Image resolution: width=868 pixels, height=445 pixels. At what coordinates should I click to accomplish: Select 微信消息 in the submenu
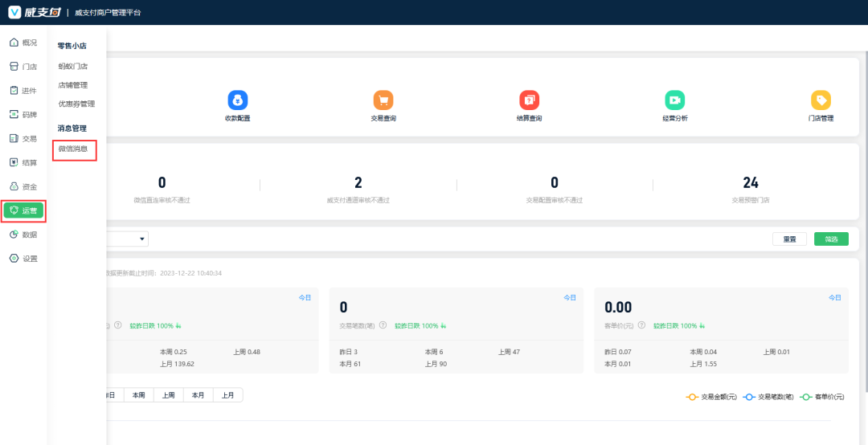(x=73, y=149)
